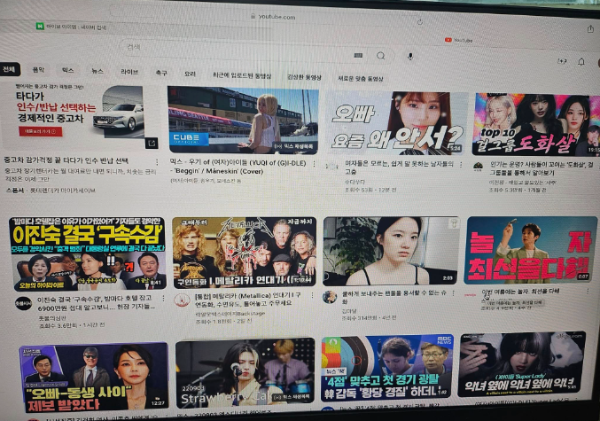Screen dimensions: 600x421
Task: Play the YUQI Beggin' cover mix thumbnail
Action: coord(243,120)
